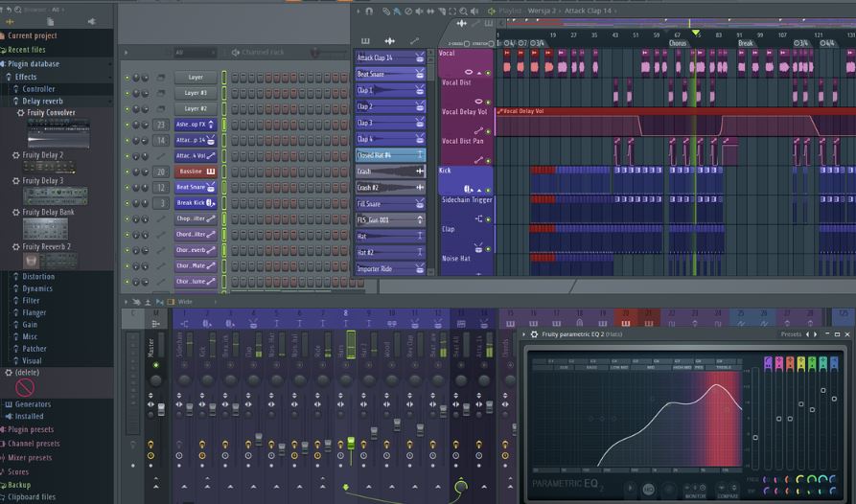
Task: Open the All filter dropdown in Channel rack
Action: coord(195,53)
